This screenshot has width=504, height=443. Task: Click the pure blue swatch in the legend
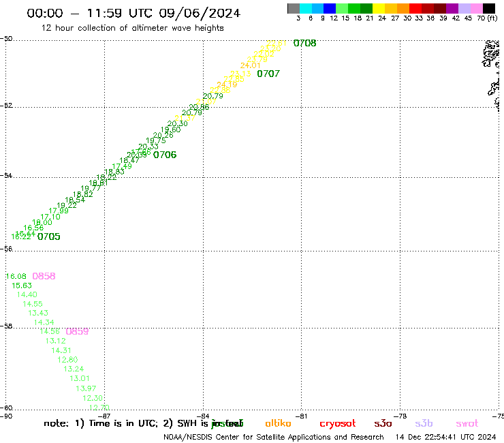click(330, 8)
